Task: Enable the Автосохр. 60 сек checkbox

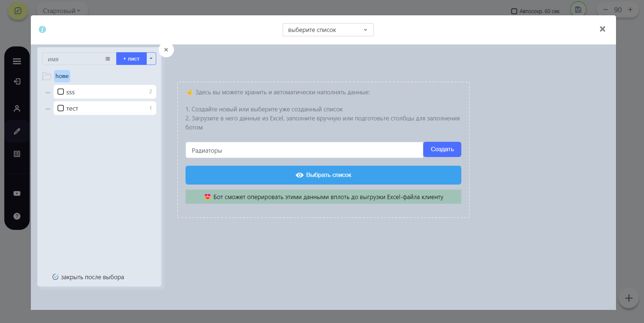Action: point(514,11)
